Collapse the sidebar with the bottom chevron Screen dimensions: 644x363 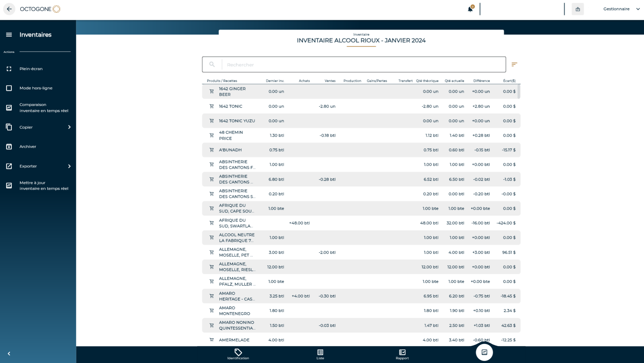click(x=9, y=354)
